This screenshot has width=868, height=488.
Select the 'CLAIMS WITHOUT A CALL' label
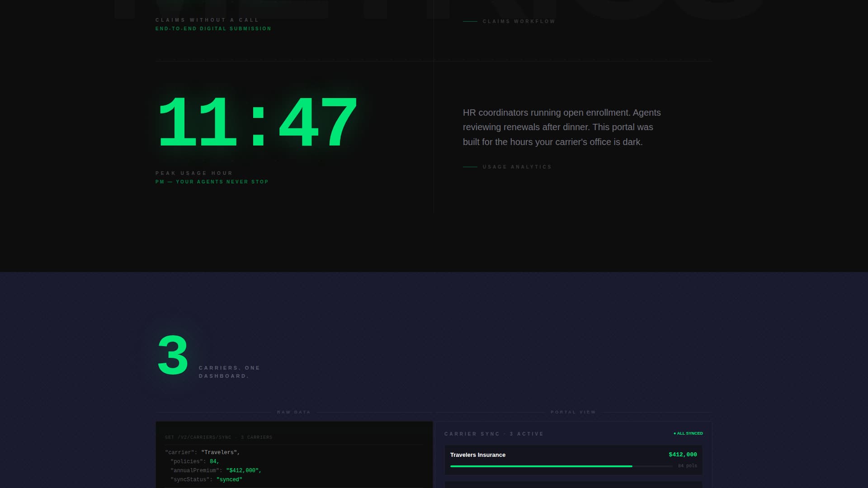coord(208,20)
